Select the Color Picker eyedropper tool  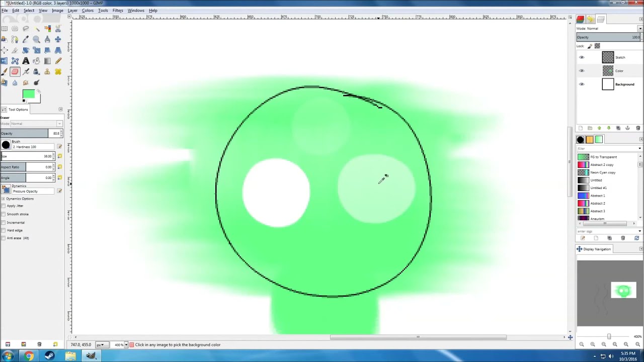click(x=26, y=39)
